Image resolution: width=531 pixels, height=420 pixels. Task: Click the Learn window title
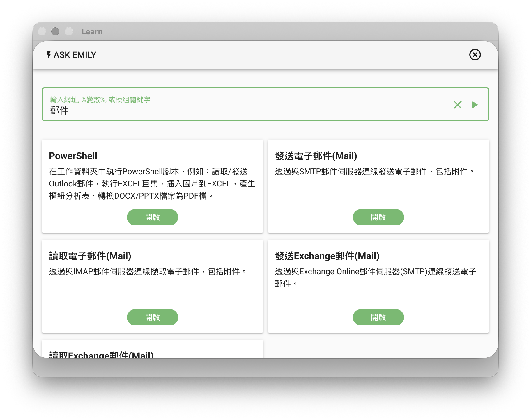coord(92,32)
